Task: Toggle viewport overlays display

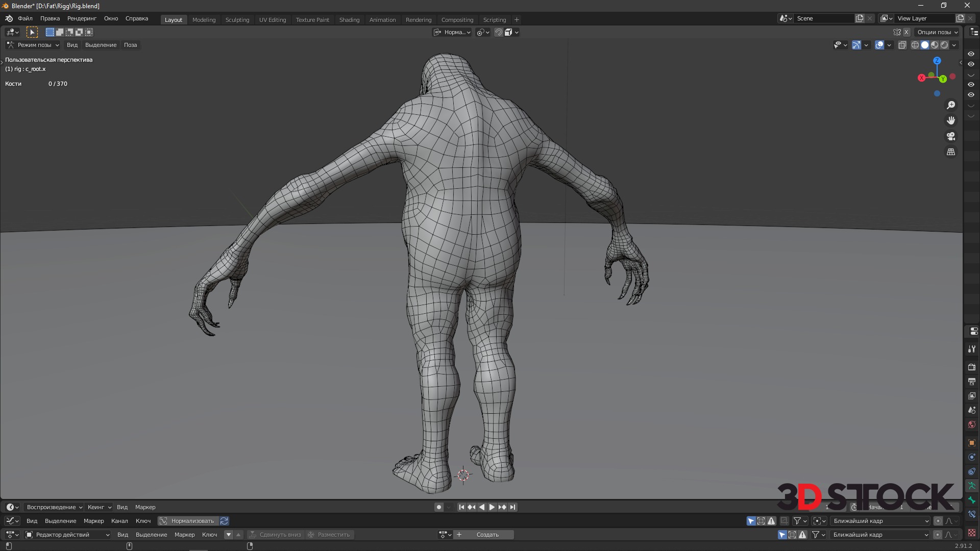Action: click(879, 45)
